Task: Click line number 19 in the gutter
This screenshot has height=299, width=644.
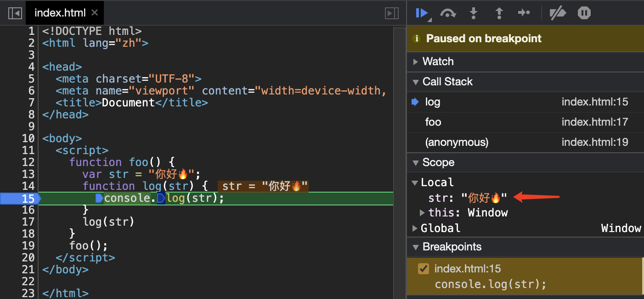Action: pos(28,246)
